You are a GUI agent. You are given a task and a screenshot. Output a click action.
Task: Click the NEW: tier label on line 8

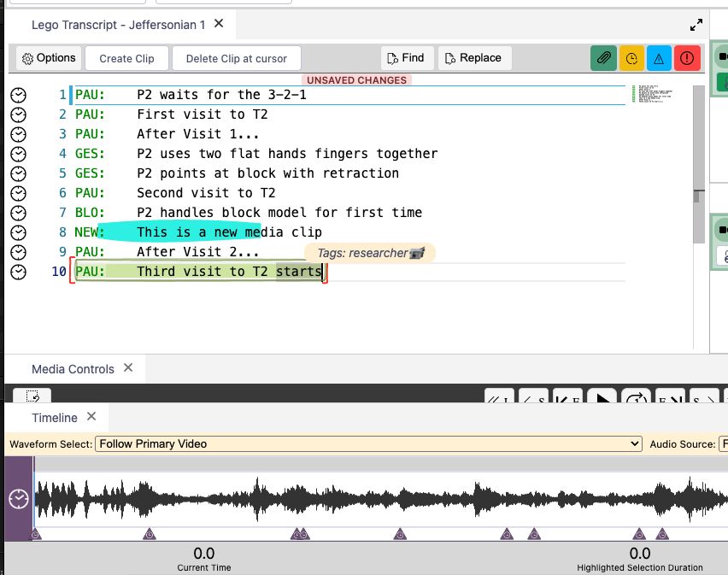tap(90, 232)
